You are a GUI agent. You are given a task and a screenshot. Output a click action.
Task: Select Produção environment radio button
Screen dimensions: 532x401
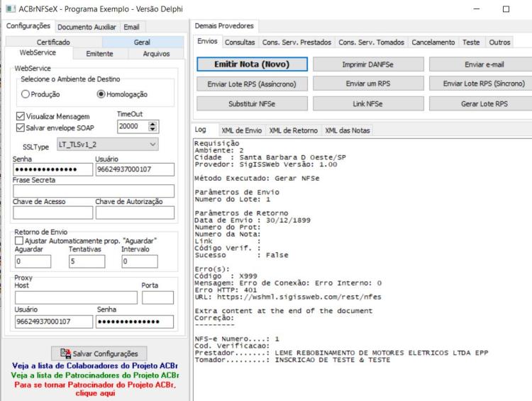pyautogui.click(x=26, y=94)
